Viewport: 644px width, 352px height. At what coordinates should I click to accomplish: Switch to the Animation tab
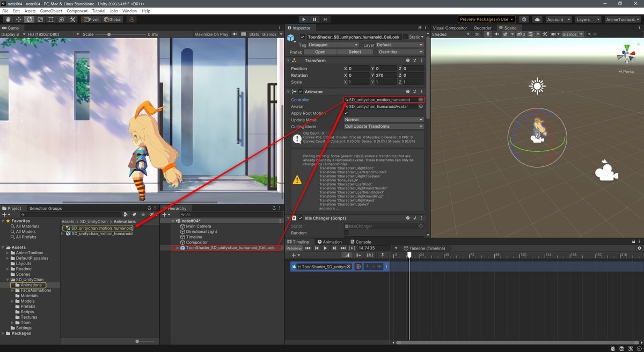330,242
